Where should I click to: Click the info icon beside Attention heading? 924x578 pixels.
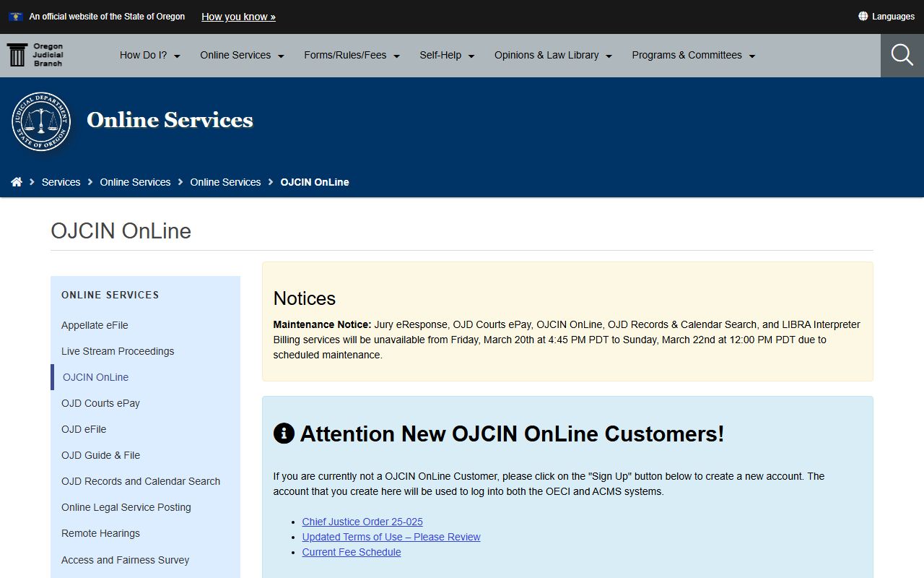tap(284, 433)
